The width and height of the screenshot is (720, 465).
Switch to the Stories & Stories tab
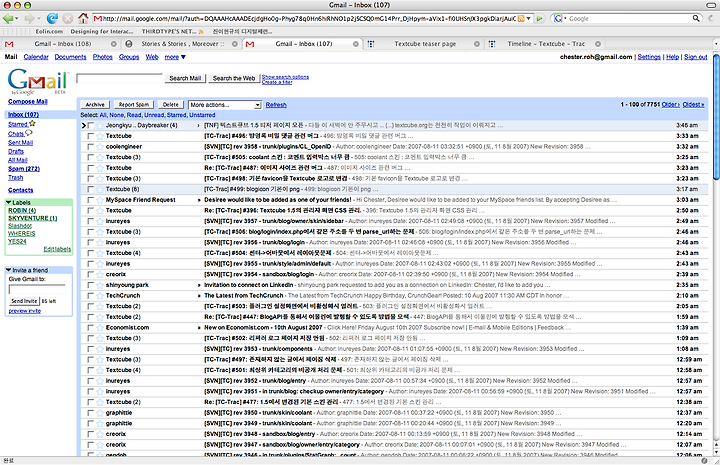coord(183,44)
